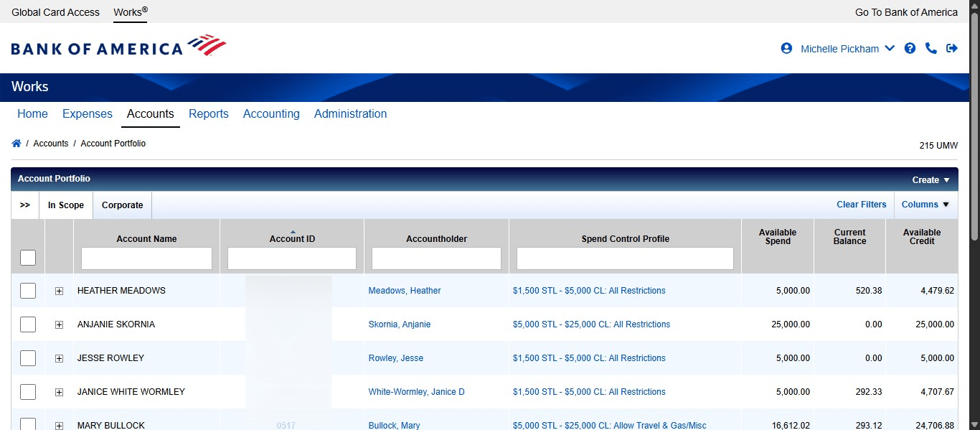Click the Accountholder filter field
This screenshot has width=980, height=430.
436,258
